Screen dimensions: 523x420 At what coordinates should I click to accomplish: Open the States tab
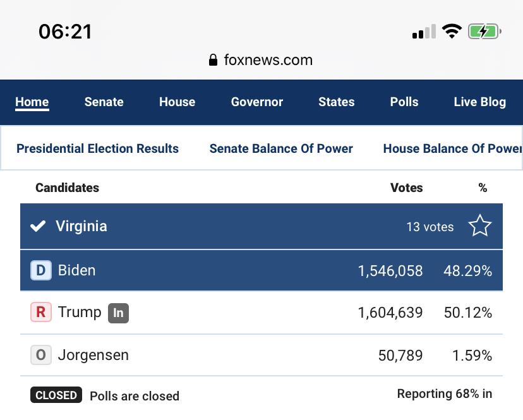[337, 102]
